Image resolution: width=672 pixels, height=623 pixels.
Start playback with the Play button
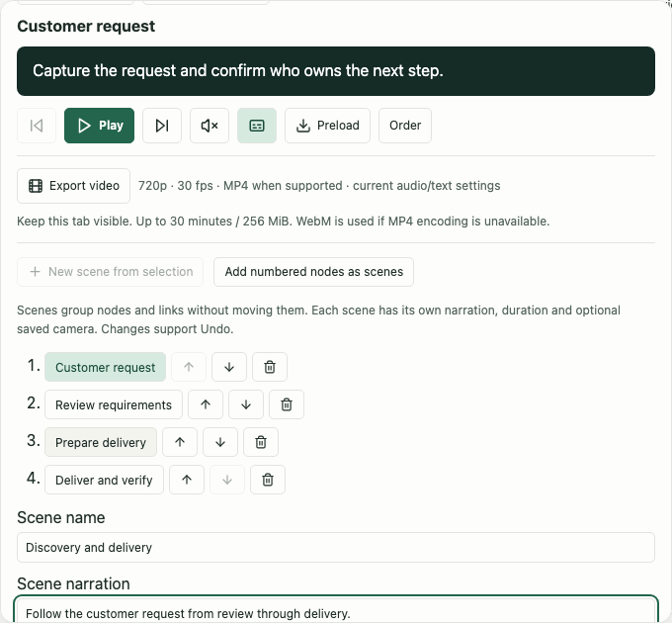pyautogui.click(x=99, y=126)
